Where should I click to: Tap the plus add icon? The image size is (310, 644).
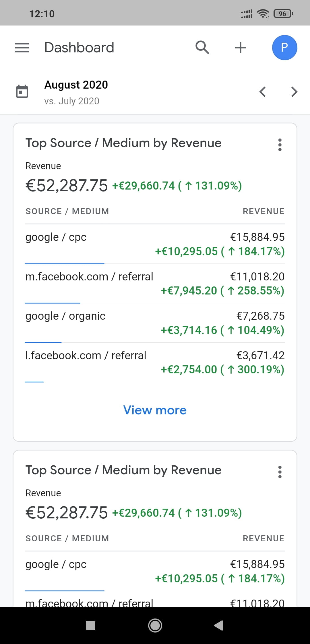[241, 48]
